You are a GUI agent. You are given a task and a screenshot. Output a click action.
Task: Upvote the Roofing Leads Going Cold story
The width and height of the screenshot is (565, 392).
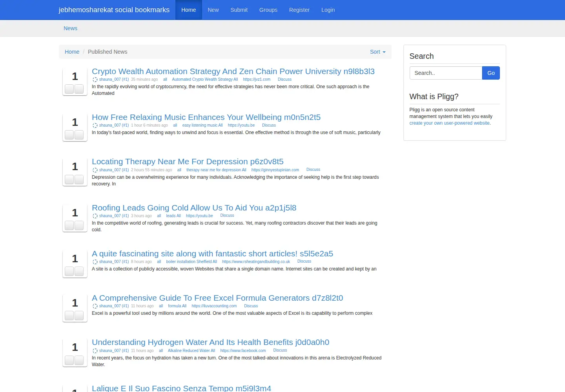click(69, 225)
